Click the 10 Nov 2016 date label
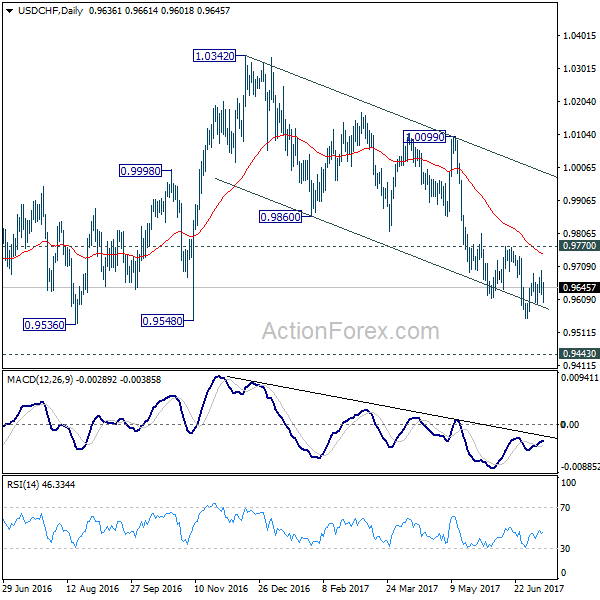The width and height of the screenshot is (600, 600). [221, 588]
